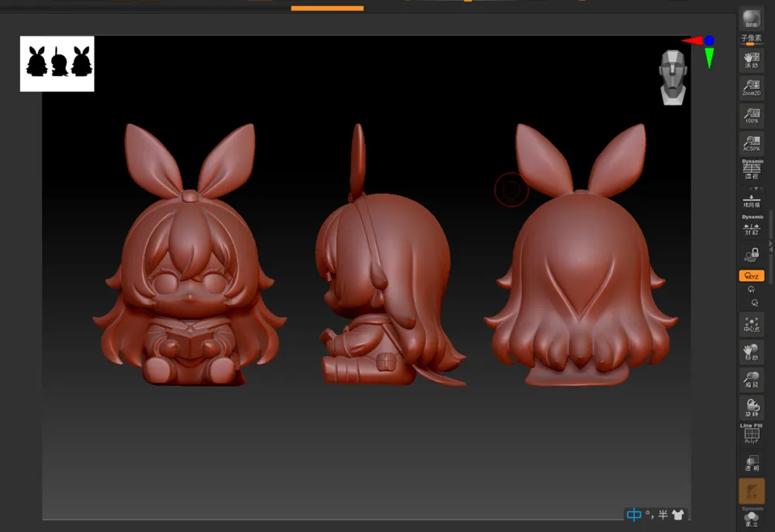Click the side-view model's head

(x=383, y=257)
